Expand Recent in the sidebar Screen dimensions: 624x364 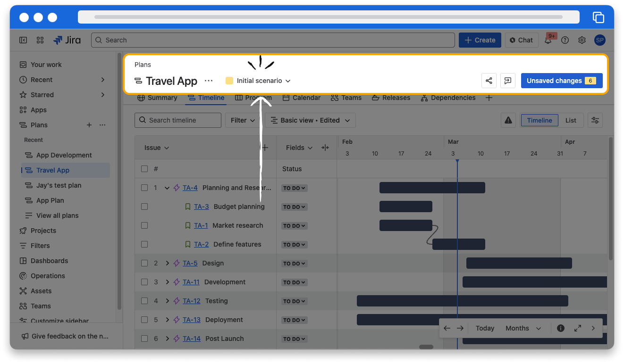pos(103,80)
